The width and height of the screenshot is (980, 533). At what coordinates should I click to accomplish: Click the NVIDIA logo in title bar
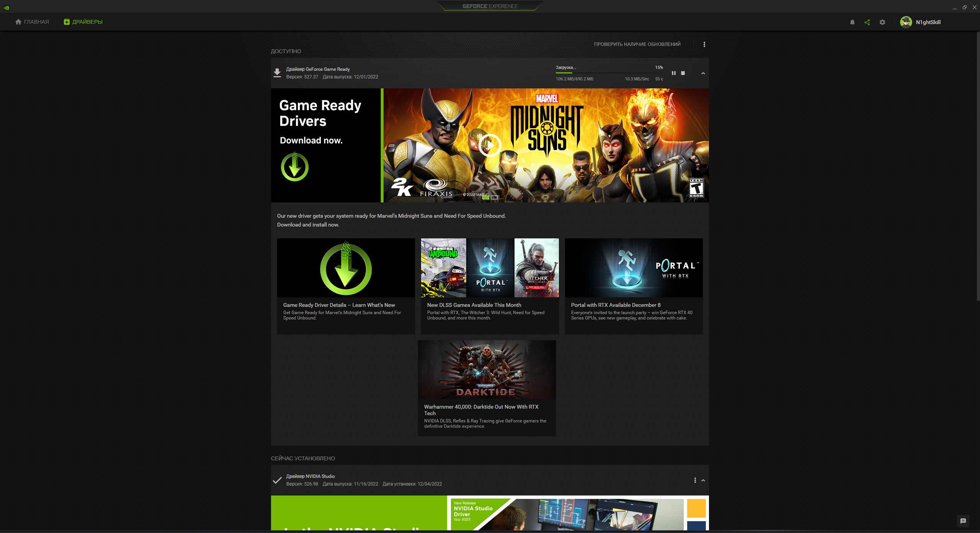(7, 7)
